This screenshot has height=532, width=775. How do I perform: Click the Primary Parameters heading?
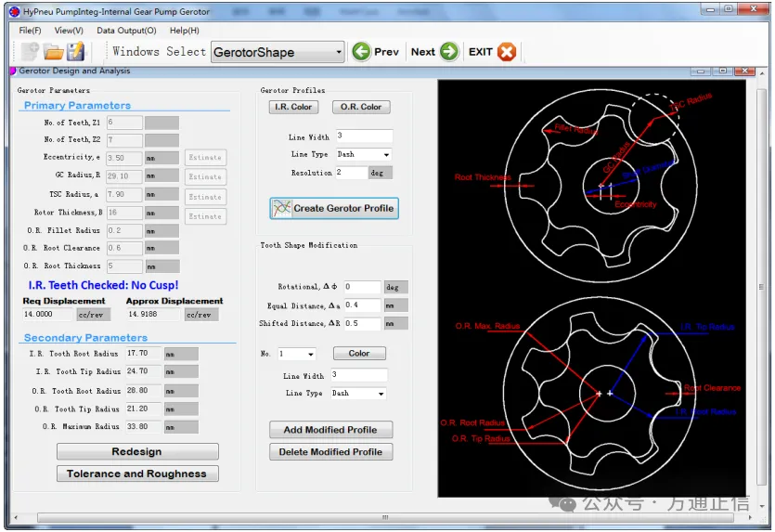click(78, 105)
